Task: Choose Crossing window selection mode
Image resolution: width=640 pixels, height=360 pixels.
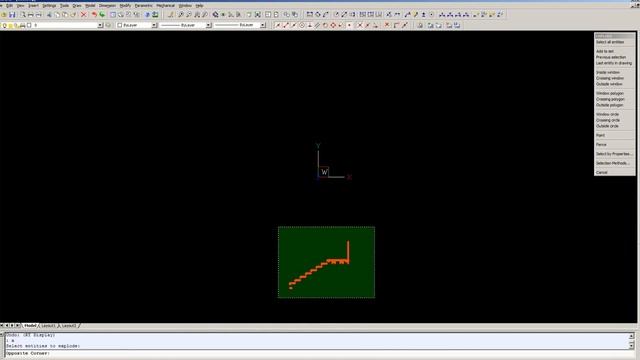Action: click(x=610, y=78)
